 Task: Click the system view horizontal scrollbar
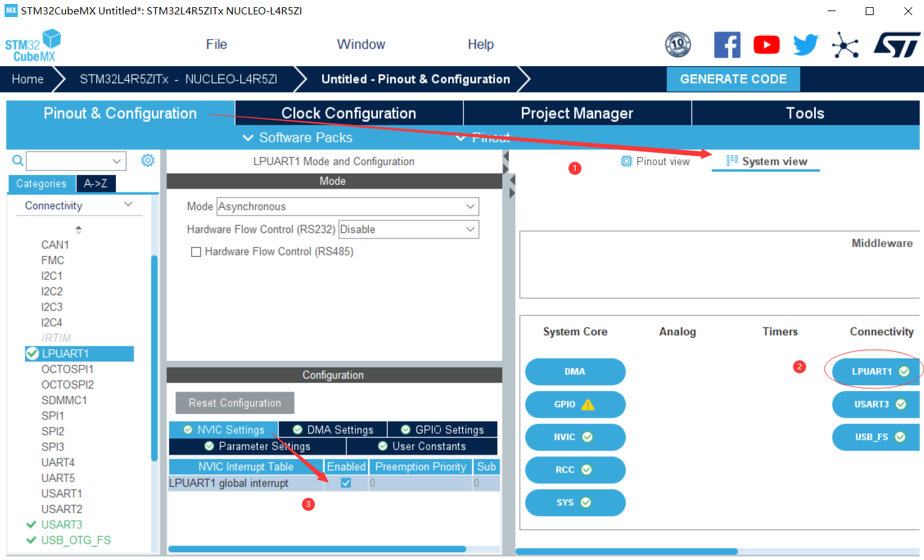pos(627,551)
